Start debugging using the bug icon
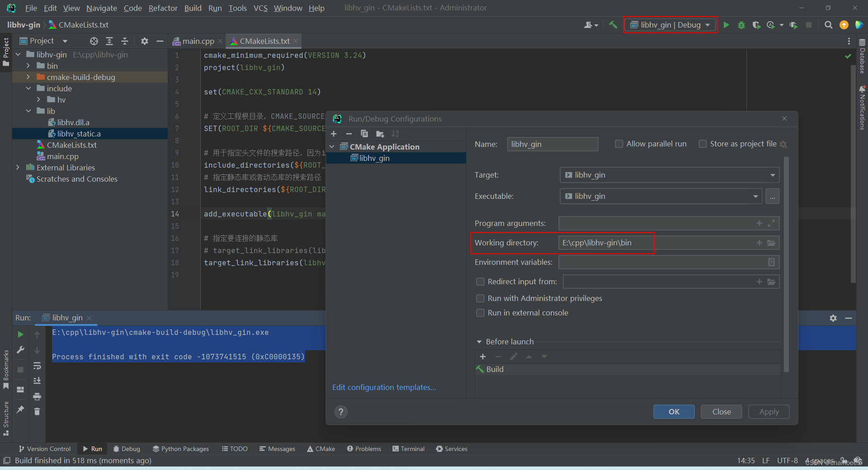Screen dimensions: 868x470 pos(741,25)
